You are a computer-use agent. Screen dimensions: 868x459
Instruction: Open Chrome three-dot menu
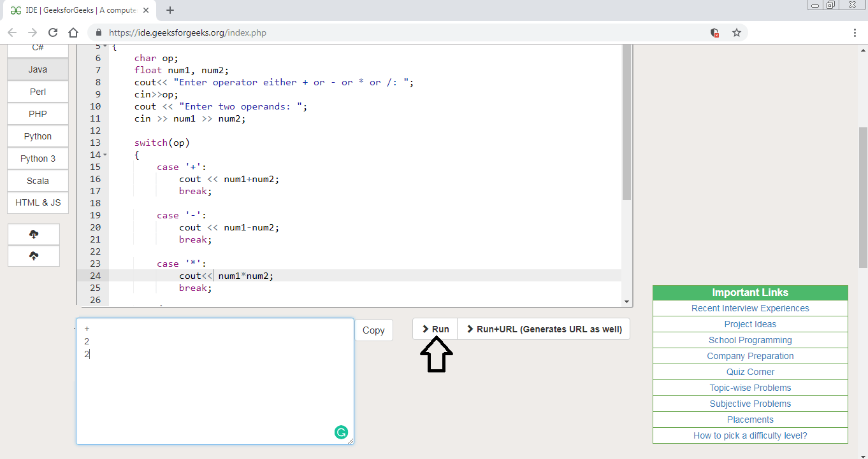point(855,32)
